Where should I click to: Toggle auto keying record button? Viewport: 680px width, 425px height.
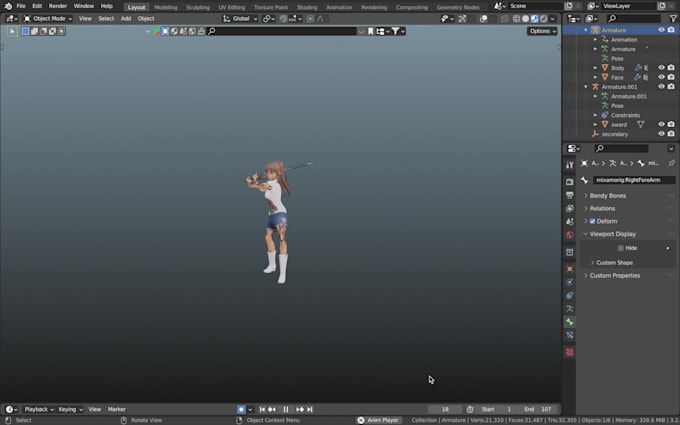click(241, 409)
